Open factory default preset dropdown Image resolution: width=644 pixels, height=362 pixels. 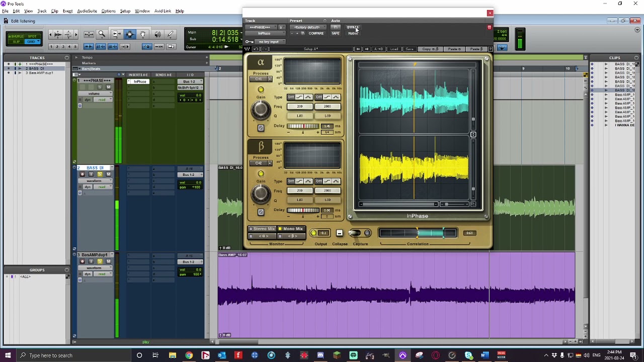[307, 27]
